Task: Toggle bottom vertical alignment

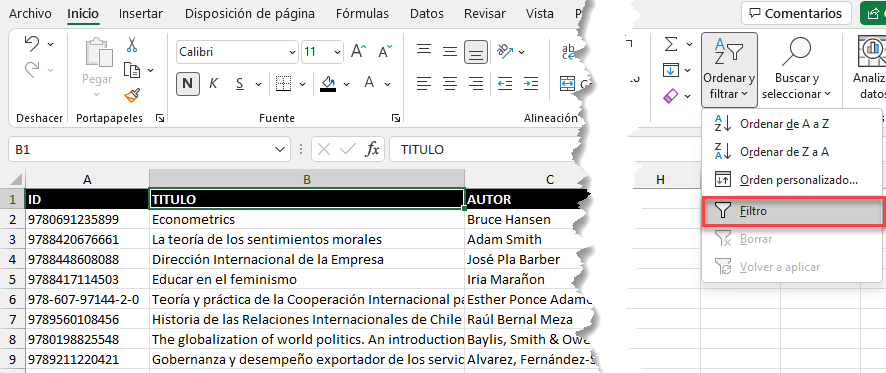Action: point(476,52)
